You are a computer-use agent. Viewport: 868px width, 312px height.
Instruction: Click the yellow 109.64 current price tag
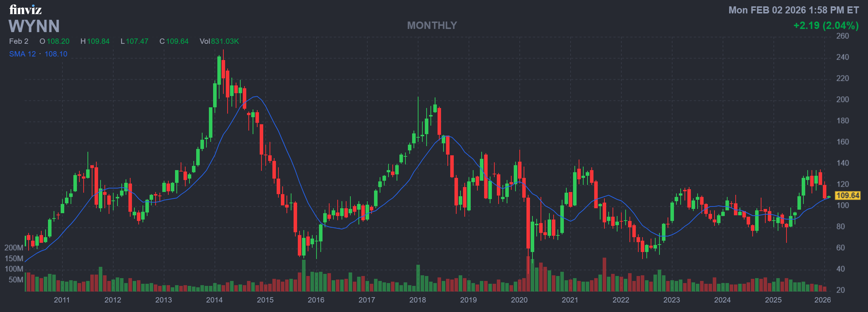[x=848, y=196]
